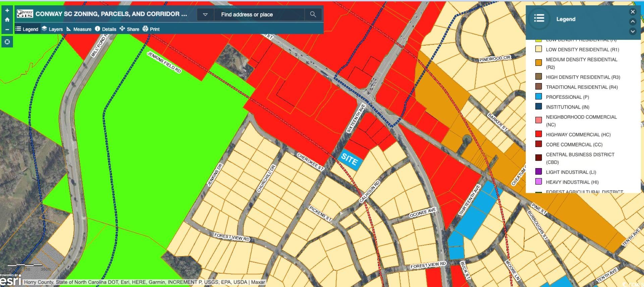Open the Layers menu
This screenshot has height=287, width=644.
pyautogui.click(x=52, y=29)
